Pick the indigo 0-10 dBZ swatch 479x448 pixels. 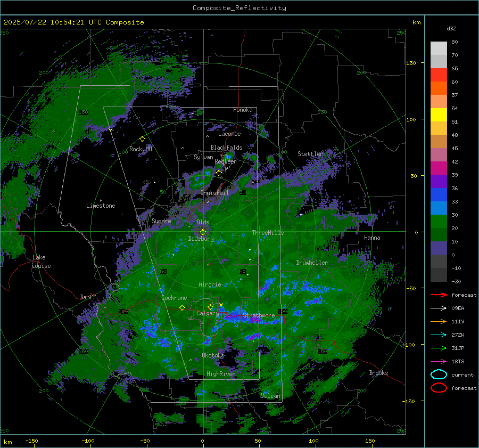point(439,248)
